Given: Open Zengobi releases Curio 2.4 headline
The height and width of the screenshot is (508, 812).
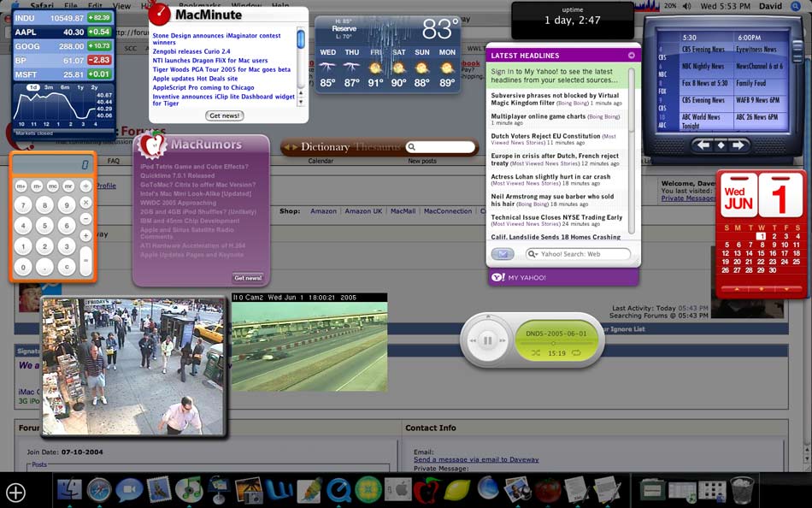Looking at the screenshot, I should point(191,51).
